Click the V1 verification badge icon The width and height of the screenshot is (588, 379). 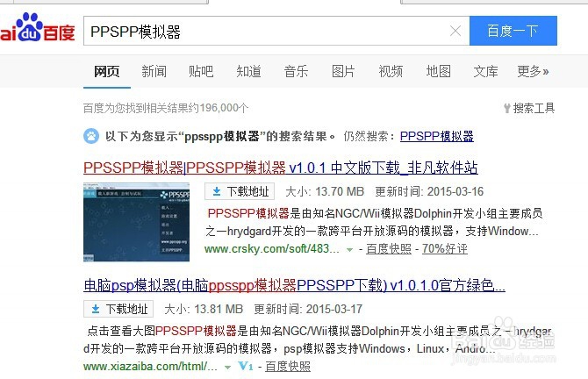pos(246,366)
